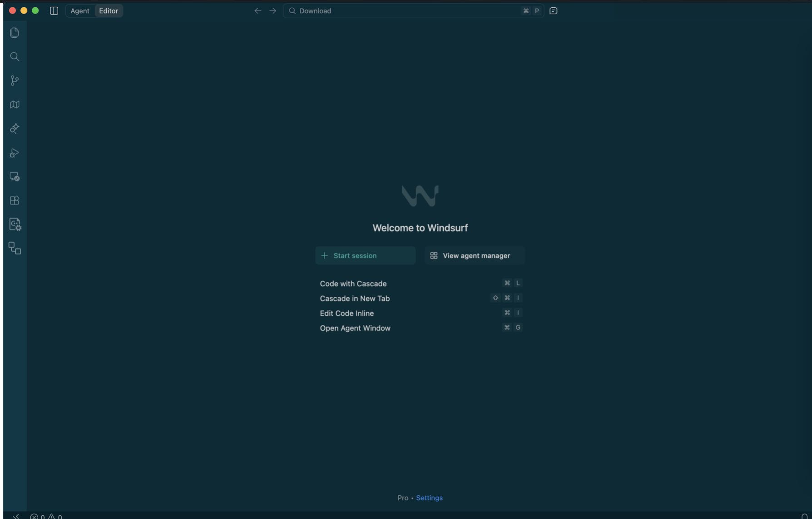Click the file-with-gear icon in sidebar
Viewport: 812px width, 519px height.
[15, 224]
